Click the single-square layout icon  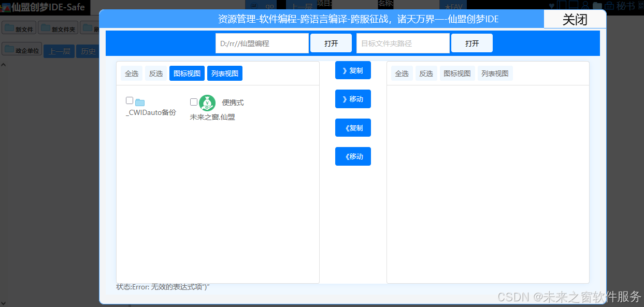tap(574, 6)
